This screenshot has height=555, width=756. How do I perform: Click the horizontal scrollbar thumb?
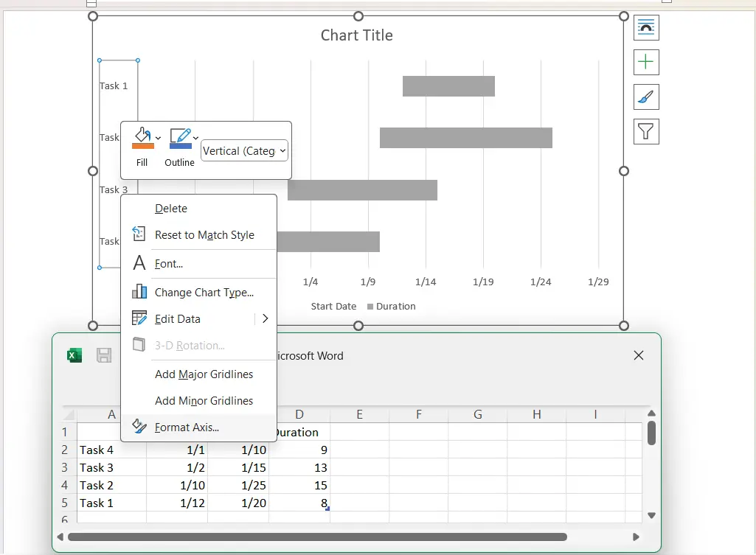click(x=317, y=537)
